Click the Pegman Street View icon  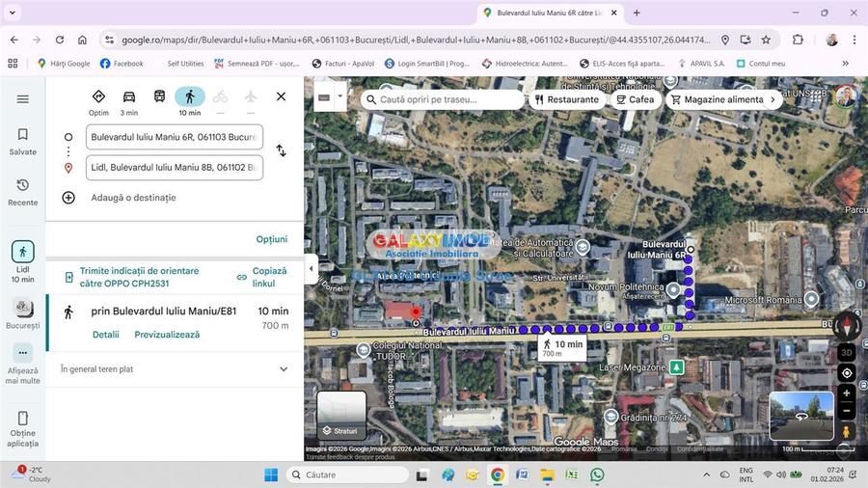point(847,431)
